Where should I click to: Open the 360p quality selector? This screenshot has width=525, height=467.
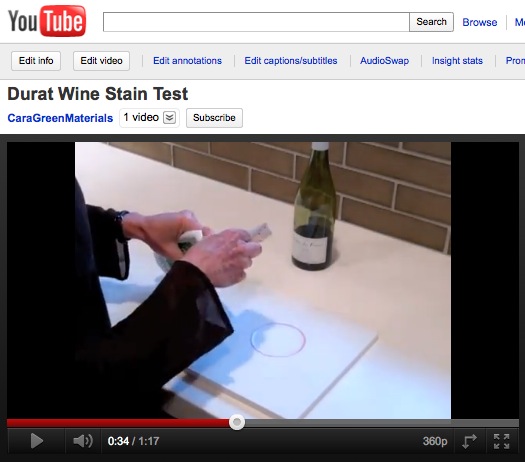tap(435, 441)
